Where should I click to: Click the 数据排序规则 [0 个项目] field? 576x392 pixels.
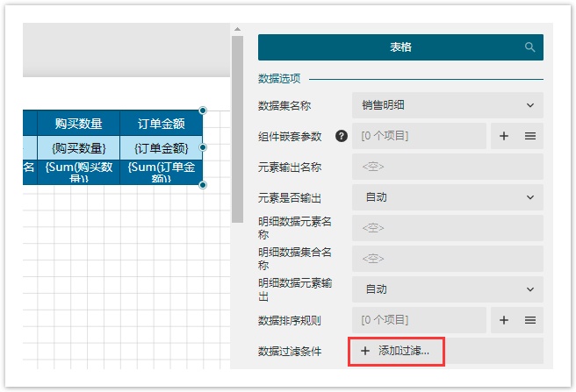(x=419, y=320)
